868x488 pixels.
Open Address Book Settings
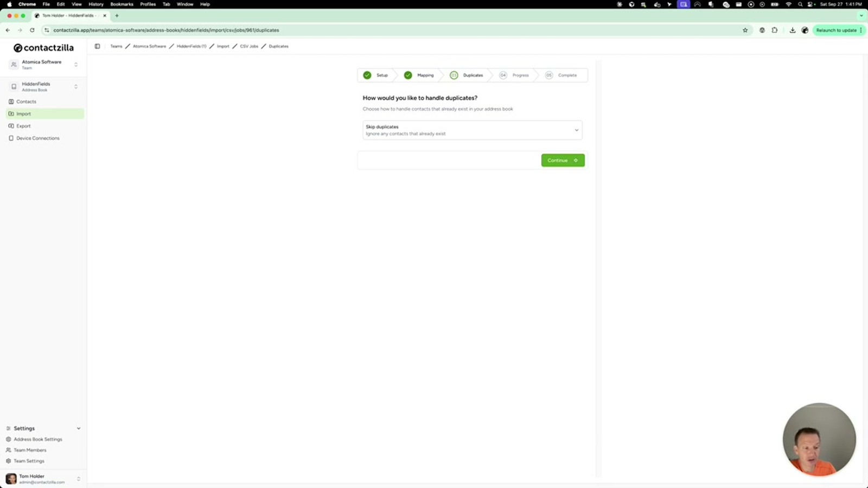pos(38,439)
